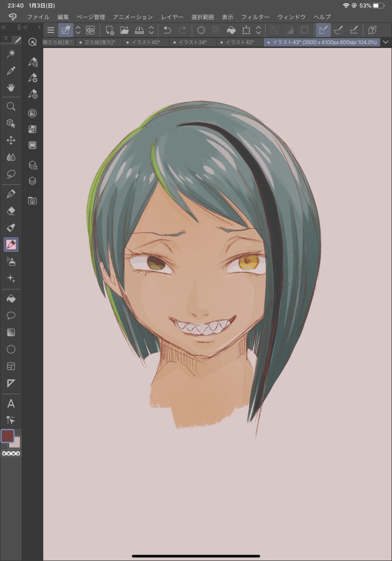
Task: Switch to the イラスト42* tab
Action: [x=240, y=42]
